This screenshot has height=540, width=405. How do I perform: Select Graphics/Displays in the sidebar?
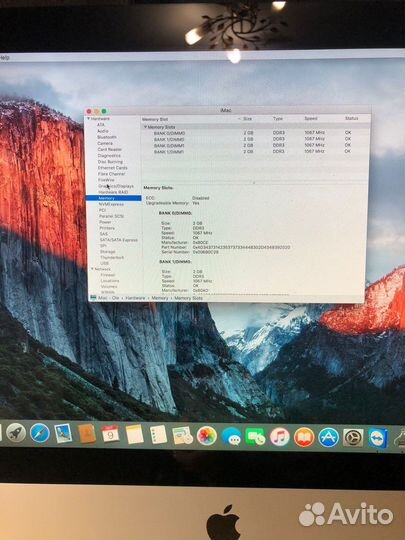click(116, 186)
